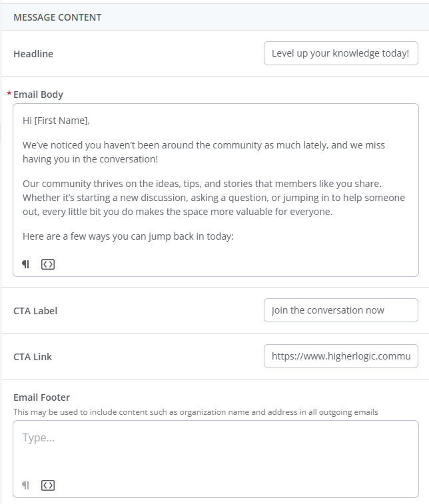429x504 pixels.
Task: Toggle code view icon in Email Footer editor
Action: (47, 485)
